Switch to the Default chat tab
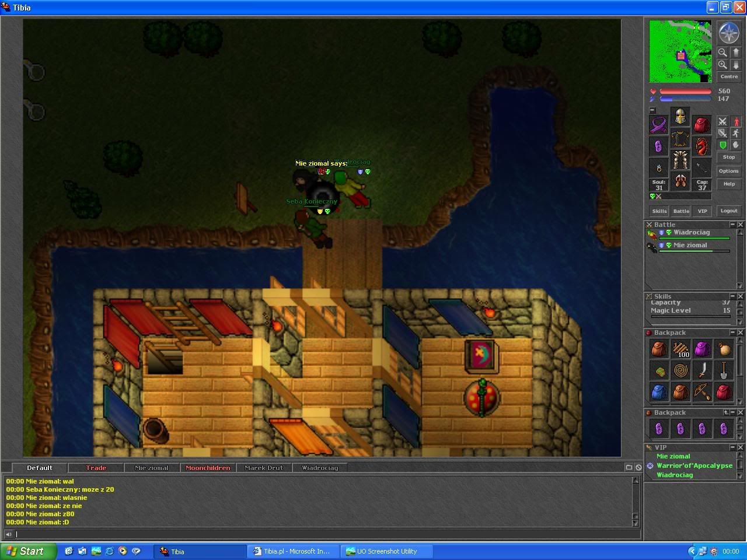Screen dimensions: 747x560 point(40,468)
